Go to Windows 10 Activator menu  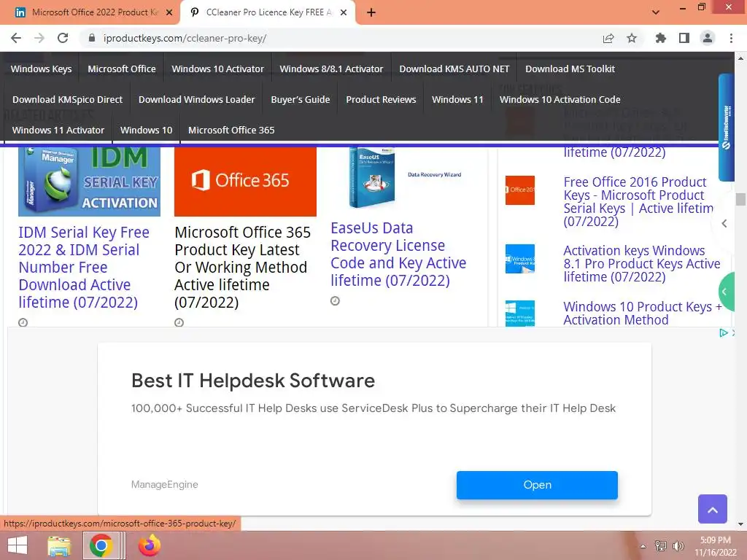[217, 69]
